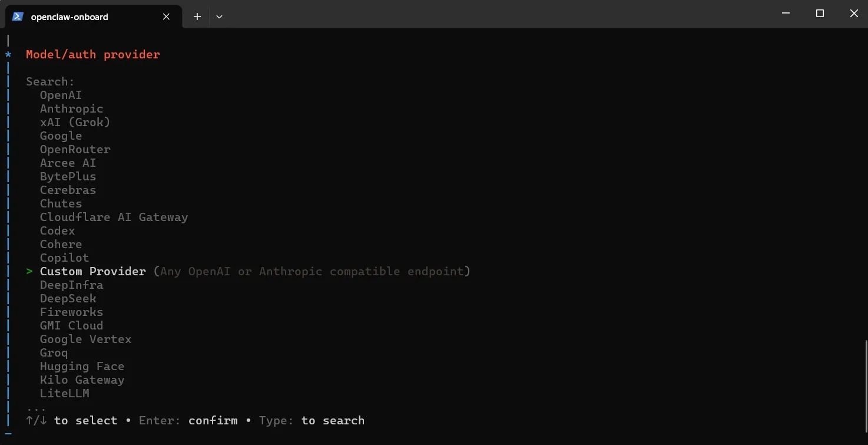Select the LiteLLM entry
Viewport: 868px width, 445px height.
point(64,393)
